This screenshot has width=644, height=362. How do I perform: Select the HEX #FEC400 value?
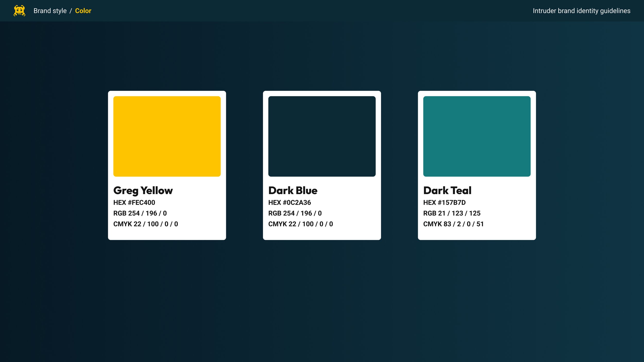pyautogui.click(x=134, y=203)
